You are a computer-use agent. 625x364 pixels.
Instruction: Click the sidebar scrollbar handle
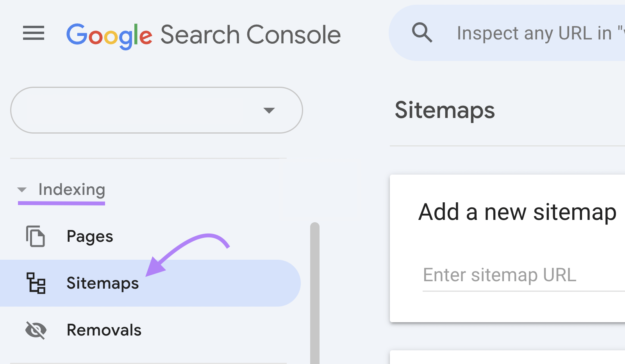(x=314, y=291)
